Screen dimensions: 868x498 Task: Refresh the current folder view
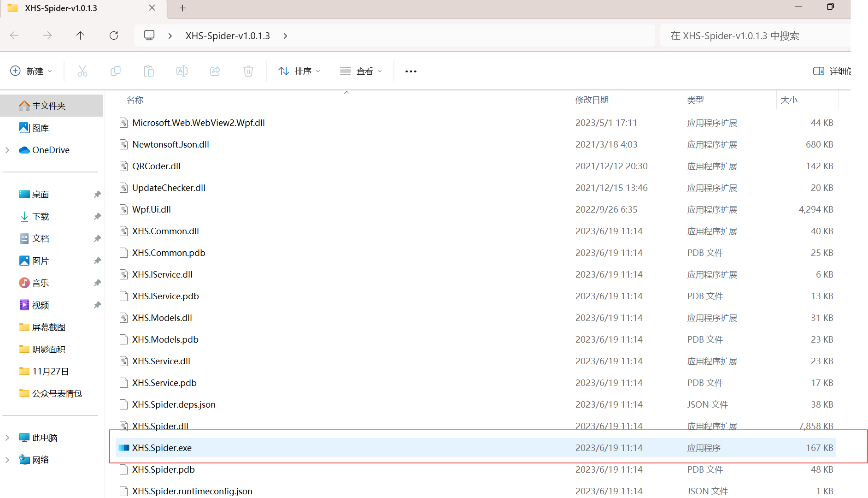pyautogui.click(x=114, y=36)
